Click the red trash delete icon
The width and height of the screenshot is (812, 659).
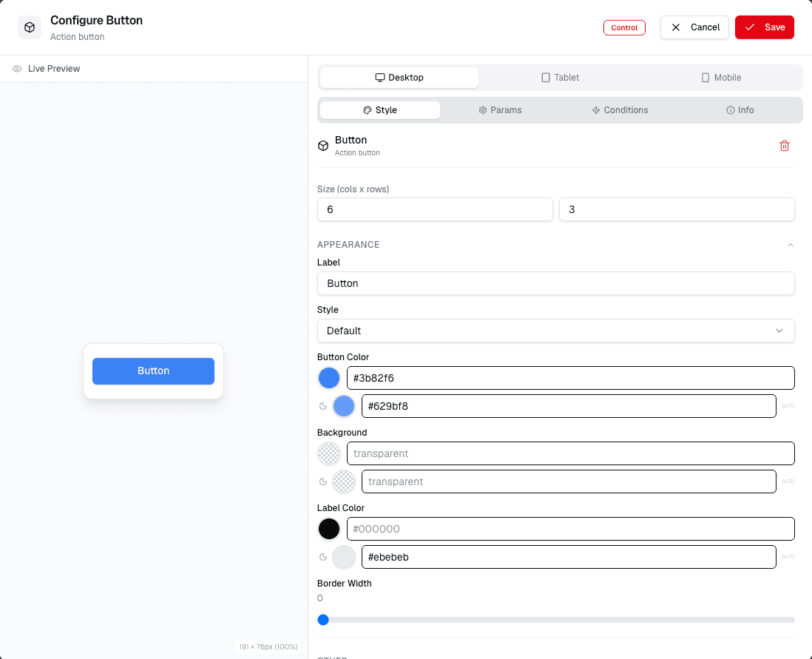pyautogui.click(x=784, y=146)
